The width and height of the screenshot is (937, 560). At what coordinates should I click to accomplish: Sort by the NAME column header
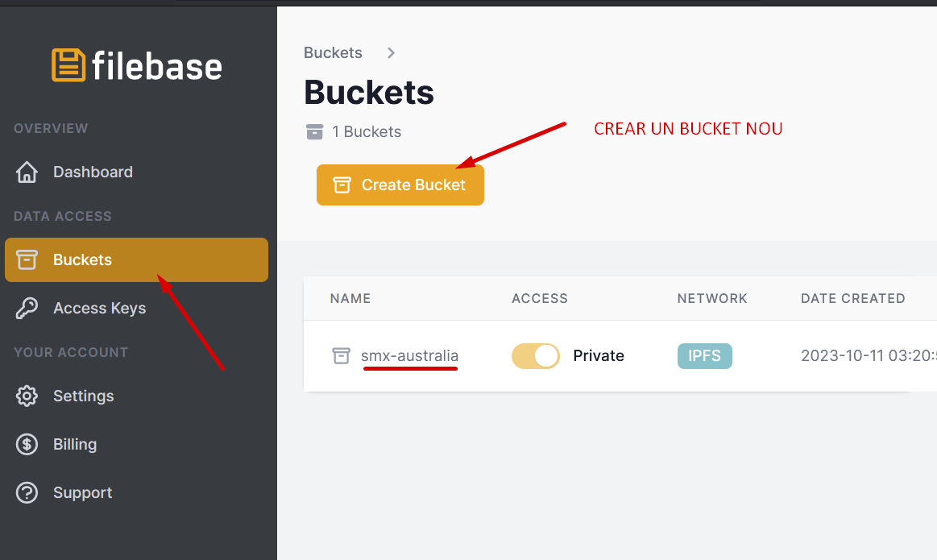pyautogui.click(x=350, y=298)
